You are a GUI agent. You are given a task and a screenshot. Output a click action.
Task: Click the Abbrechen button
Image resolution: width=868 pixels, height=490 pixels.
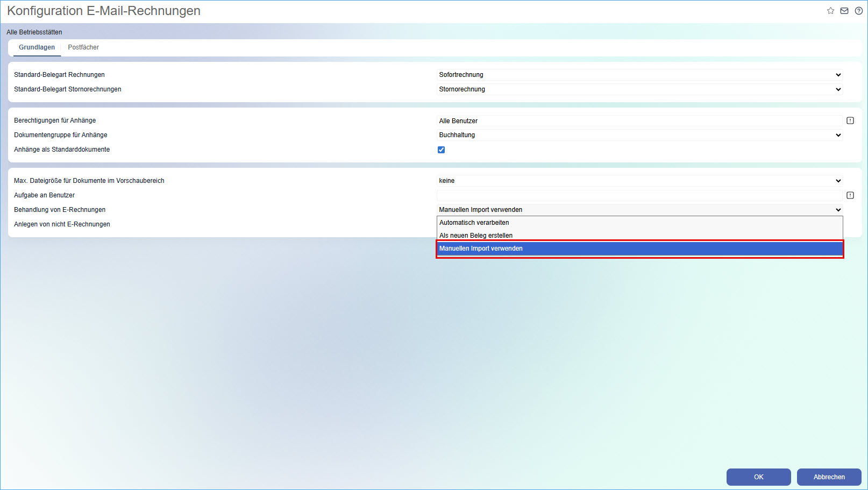829,477
